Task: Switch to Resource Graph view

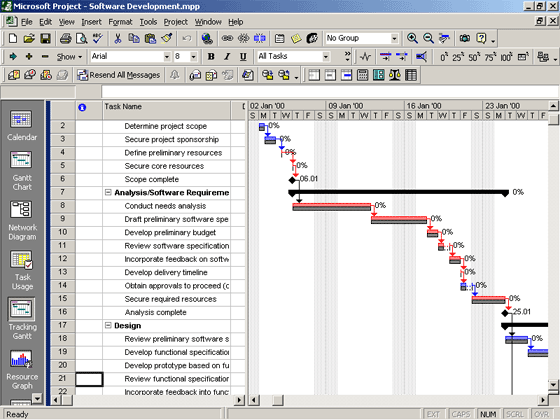Action: (x=21, y=370)
